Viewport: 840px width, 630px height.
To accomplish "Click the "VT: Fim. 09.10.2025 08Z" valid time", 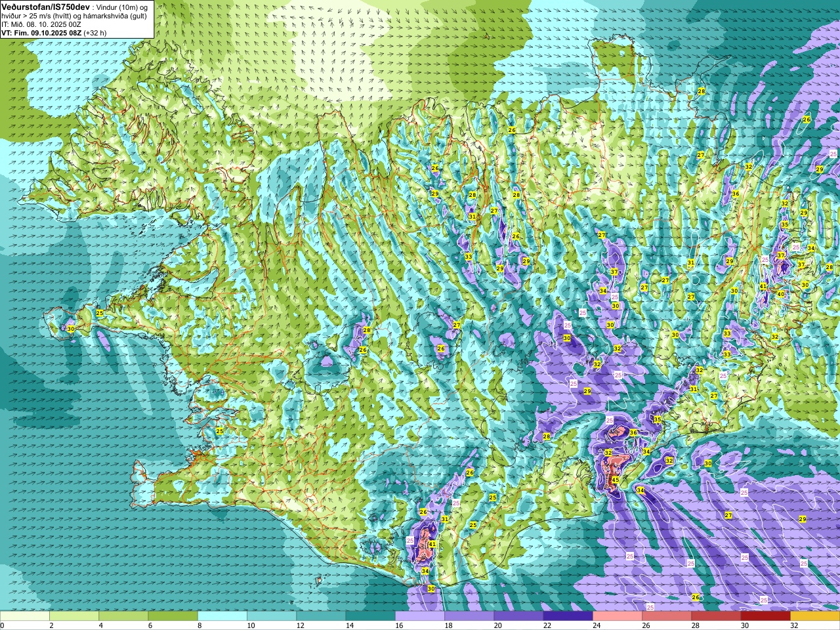I will click(x=41, y=33).
